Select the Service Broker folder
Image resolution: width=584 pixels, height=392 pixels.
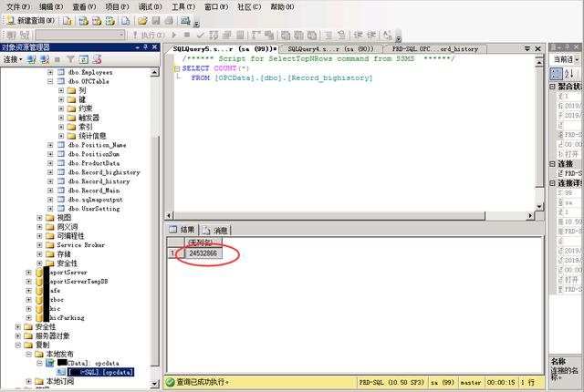[81, 245]
